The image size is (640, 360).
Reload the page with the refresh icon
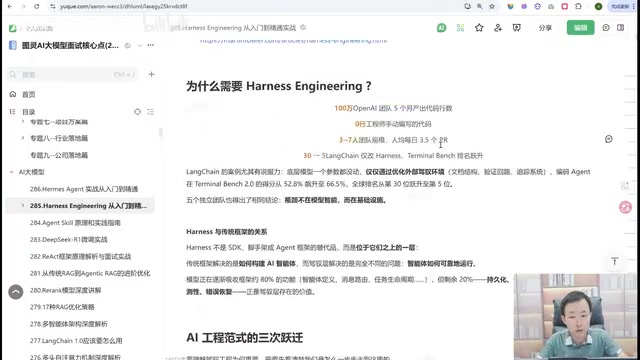click(37, 7)
